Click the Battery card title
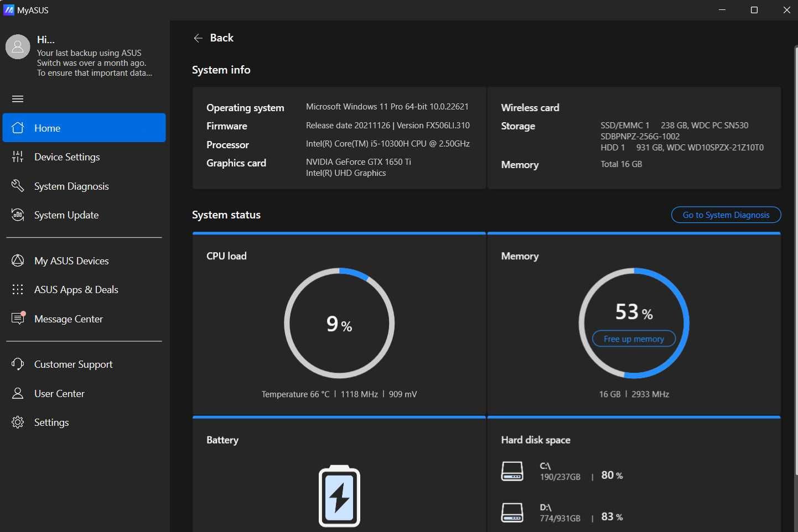 [222, 440]
